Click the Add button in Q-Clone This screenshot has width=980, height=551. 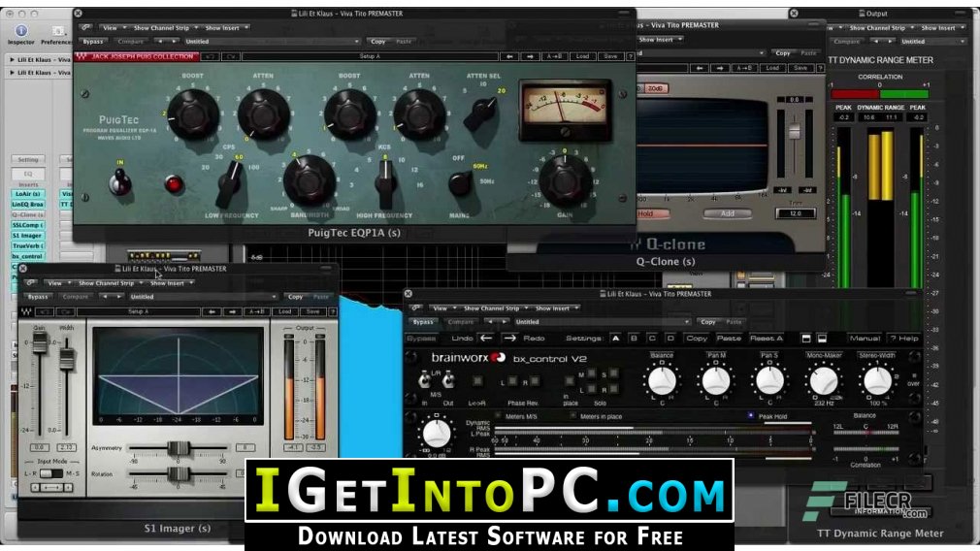pyautogui.click(x=728, y=213)
